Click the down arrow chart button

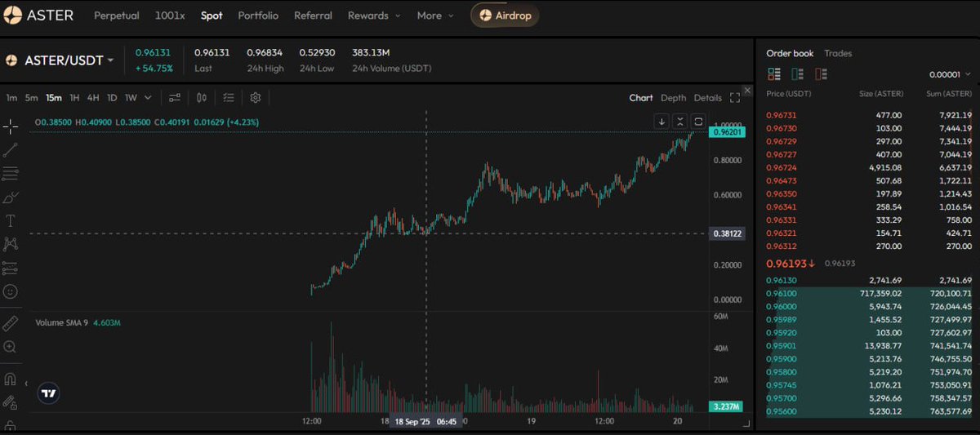tap(661, 122)
